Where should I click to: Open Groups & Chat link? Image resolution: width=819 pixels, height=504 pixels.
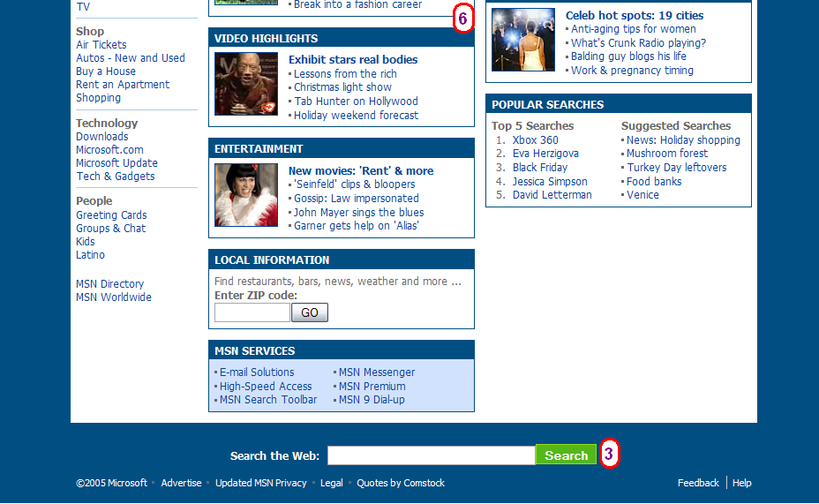pyautogui.click(x=110, y=229)
